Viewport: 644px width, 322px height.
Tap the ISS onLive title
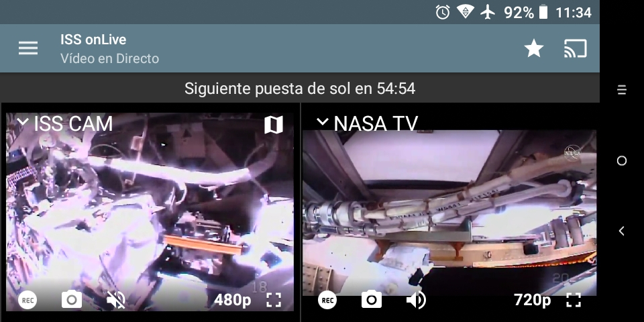point(93,40)
